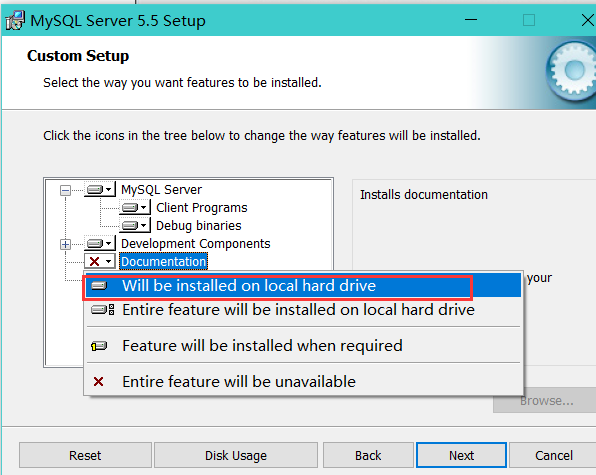Click the Development Components drive icon
The image size is (596, 475).
[x=95, y=243]
